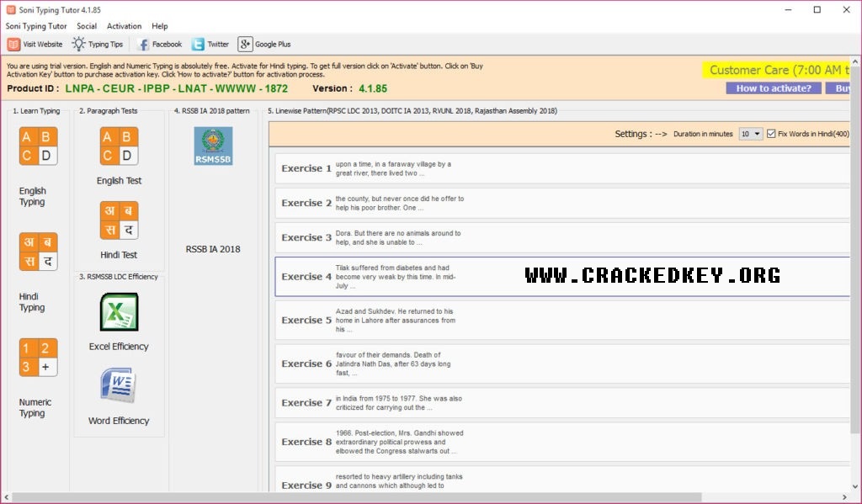Launch the Word Efficiency test icon
Screen dimensions: 862x504
118,385
